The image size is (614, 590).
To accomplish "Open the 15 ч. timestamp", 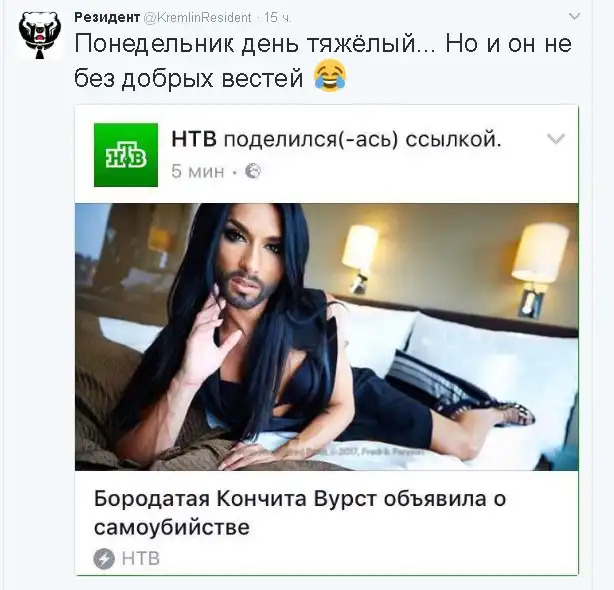I will coord(278,18).
